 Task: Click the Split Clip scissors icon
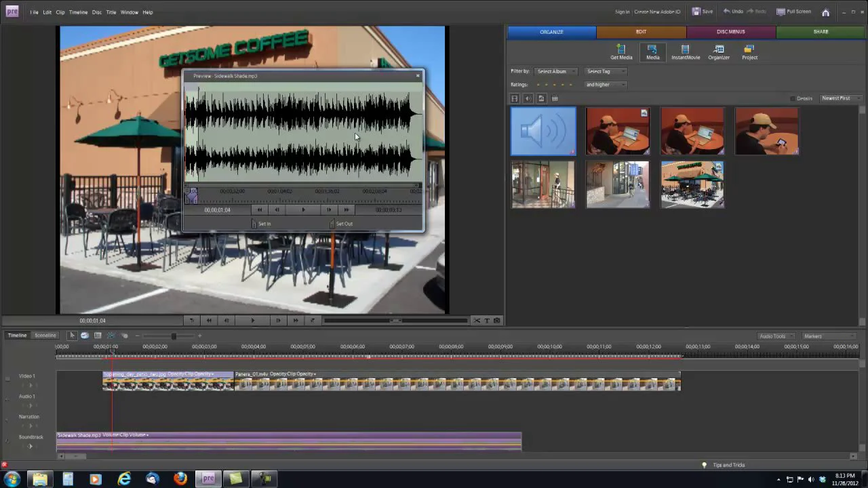tap(476, 321)
